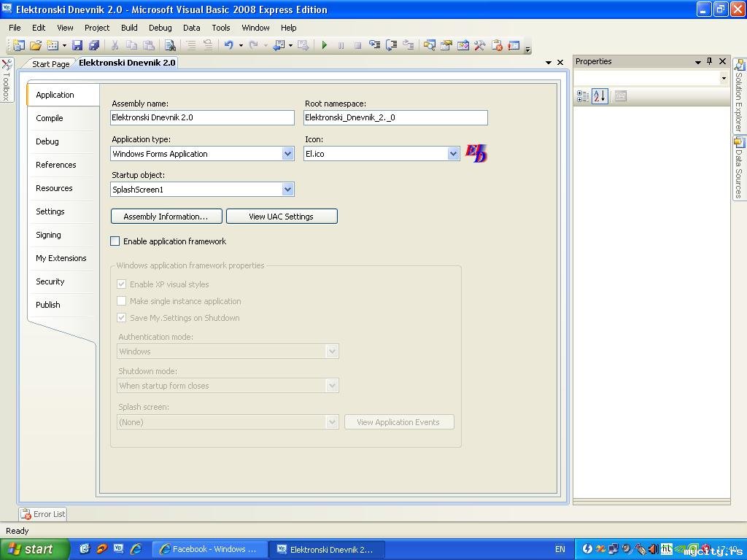Click View UAC Settings button
Screen dimensions: 747x560
click(282, 216)
